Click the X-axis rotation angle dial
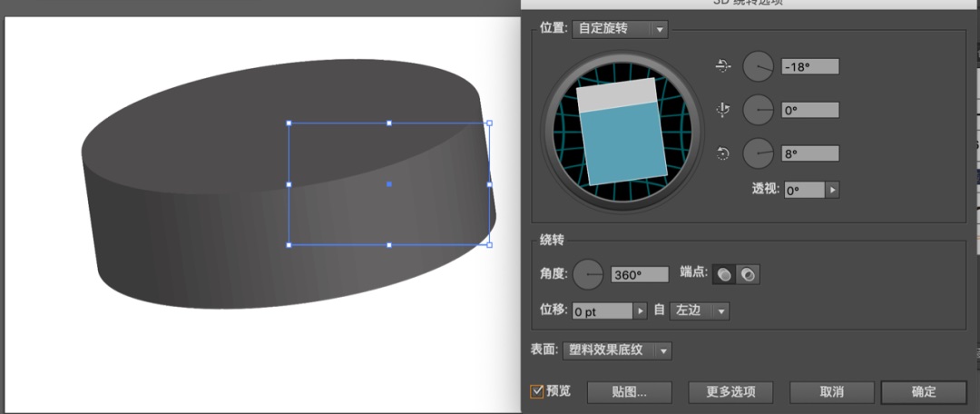980x414 pixels. (x=758, y=66)
